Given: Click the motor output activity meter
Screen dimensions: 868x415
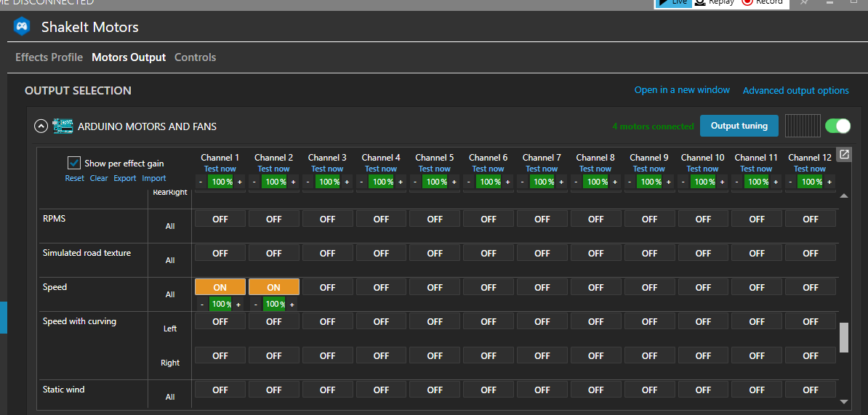Looking at the screenshot, I should pyautogui.click(x=802, y=126).
